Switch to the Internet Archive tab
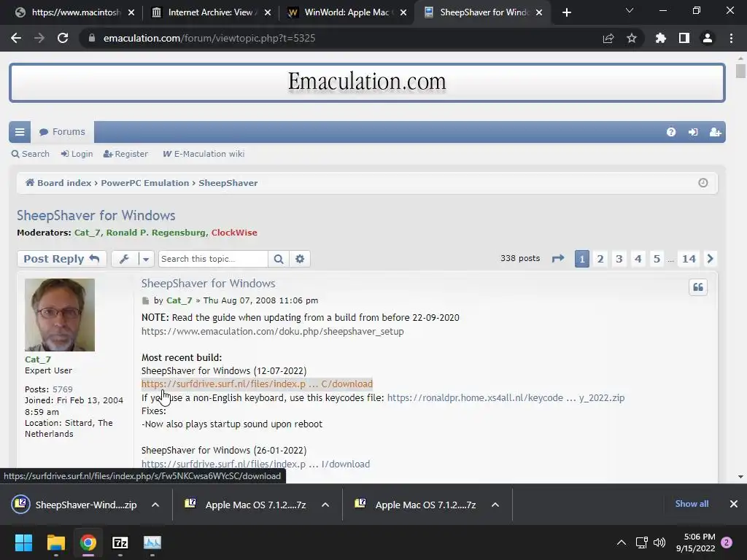 (209, 12)
